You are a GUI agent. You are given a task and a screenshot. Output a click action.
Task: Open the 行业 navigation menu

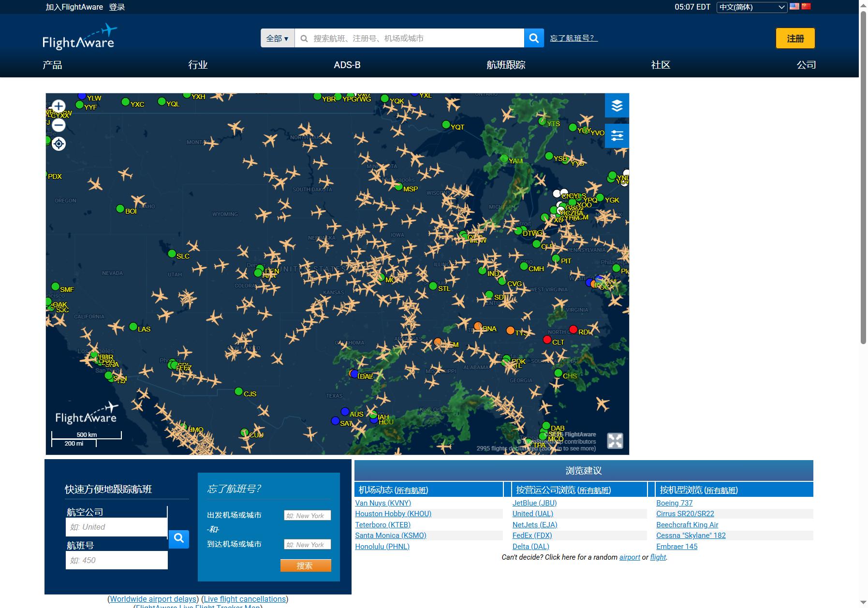tap(198, 65)
